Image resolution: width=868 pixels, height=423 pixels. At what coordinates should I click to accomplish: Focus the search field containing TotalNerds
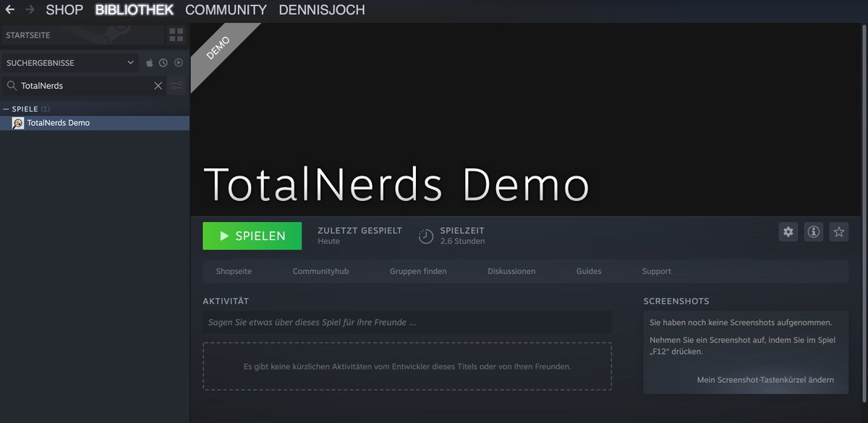point(85,85)
